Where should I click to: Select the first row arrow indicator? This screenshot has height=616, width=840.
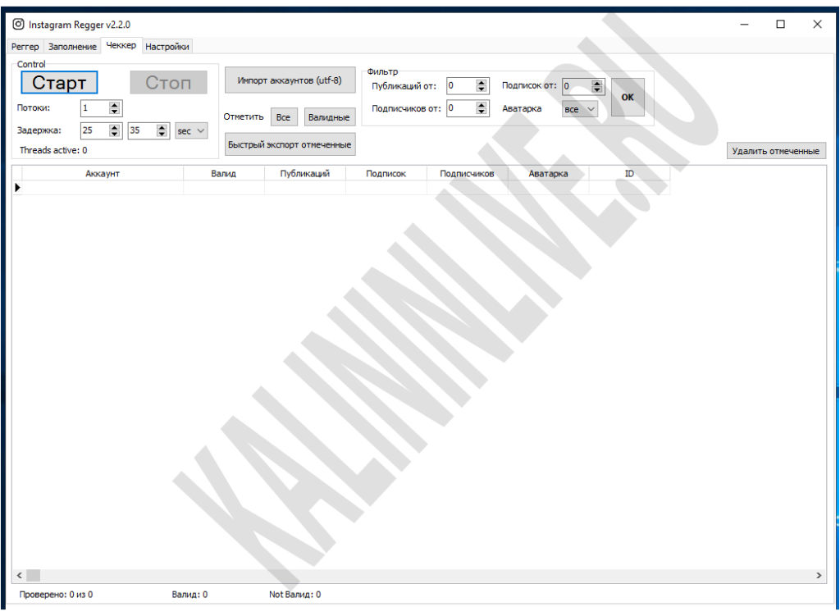tap(17, 188)
